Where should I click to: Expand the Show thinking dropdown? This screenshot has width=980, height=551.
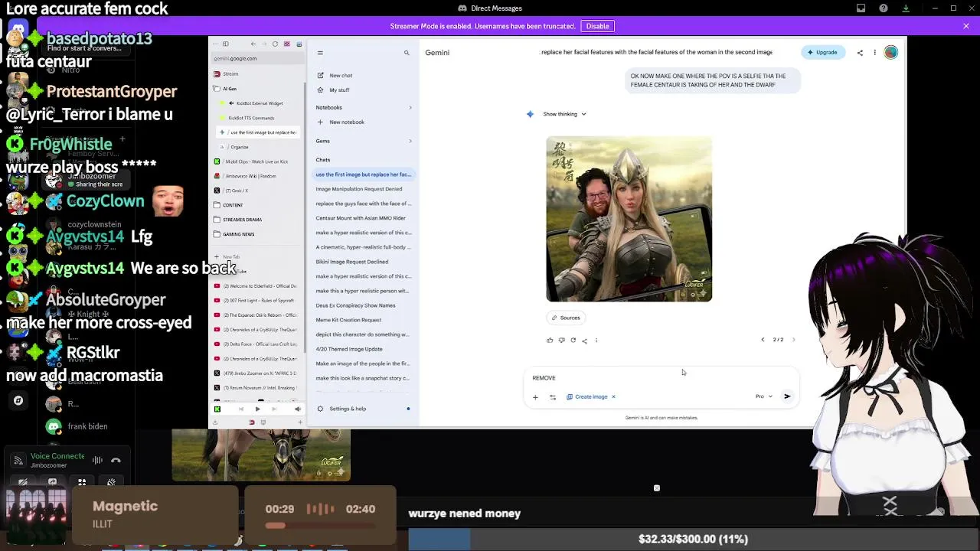pos(564,114)
